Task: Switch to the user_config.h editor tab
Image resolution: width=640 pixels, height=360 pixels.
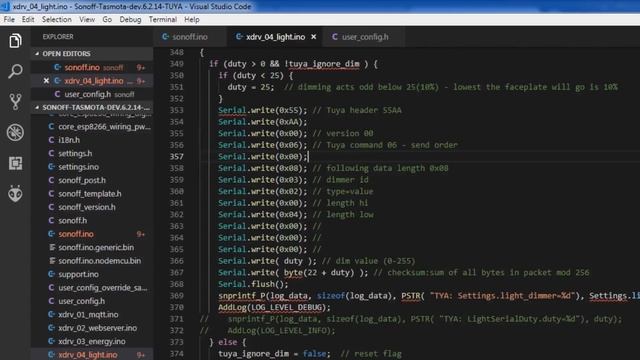Action: (x=364, y=37)
